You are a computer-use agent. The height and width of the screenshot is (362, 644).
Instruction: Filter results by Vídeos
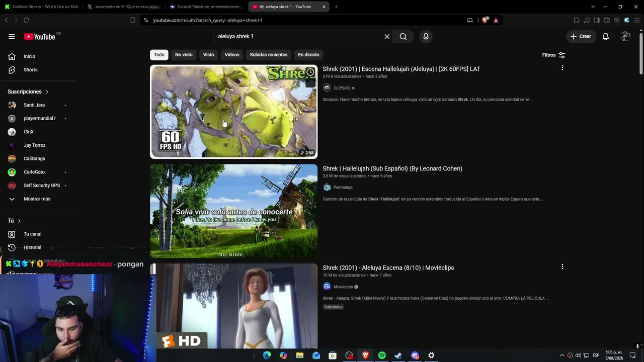[x=232, y=55]
